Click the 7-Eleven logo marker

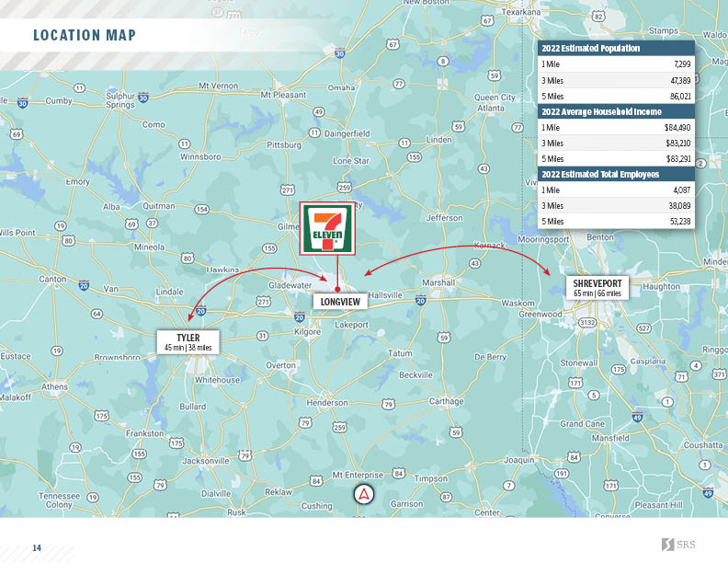(x=327, y=228)
